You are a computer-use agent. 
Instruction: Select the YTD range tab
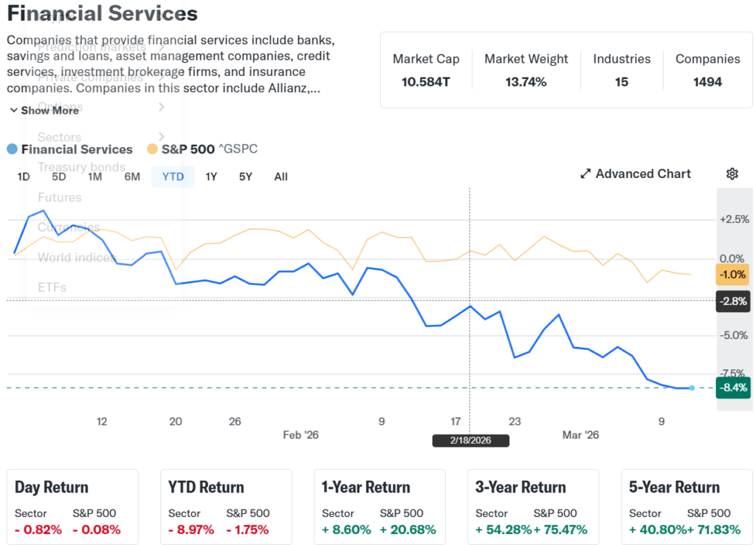tap(173, 176)
